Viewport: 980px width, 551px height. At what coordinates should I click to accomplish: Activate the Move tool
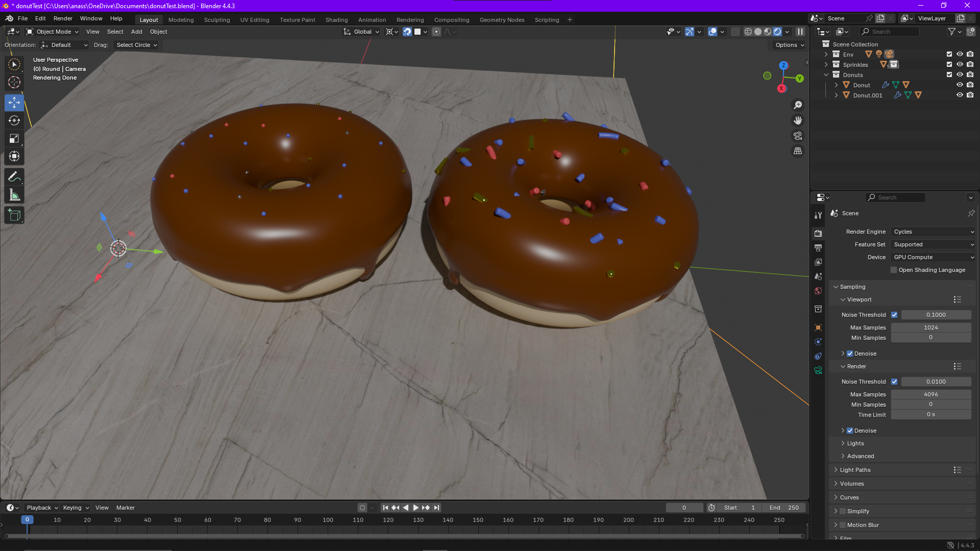14,103
